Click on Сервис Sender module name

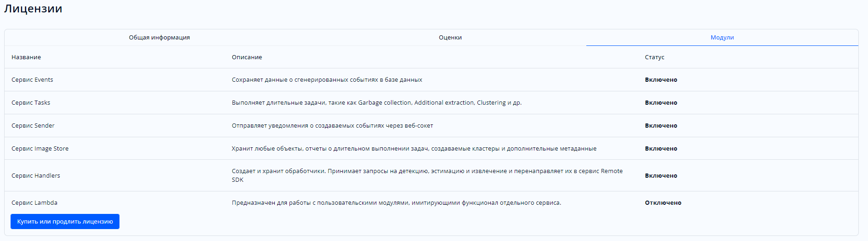pos(33,126)
